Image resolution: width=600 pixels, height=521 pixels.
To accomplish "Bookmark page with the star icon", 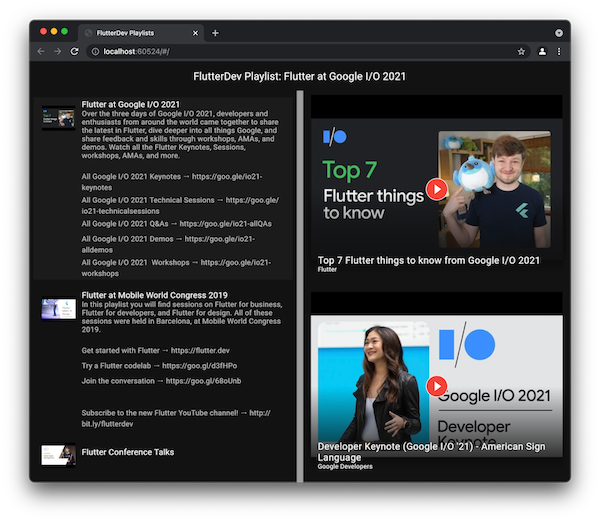I will (521, 51).
